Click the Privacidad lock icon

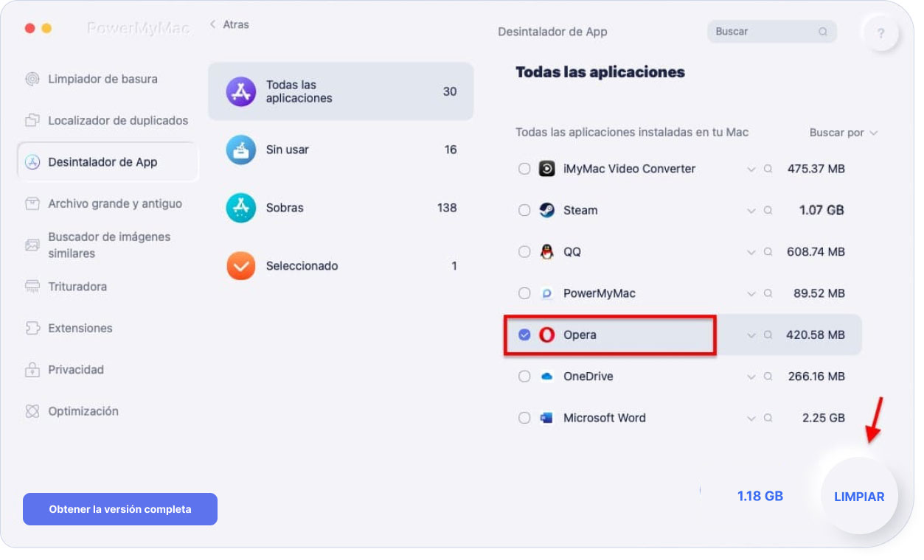[32, 369]
